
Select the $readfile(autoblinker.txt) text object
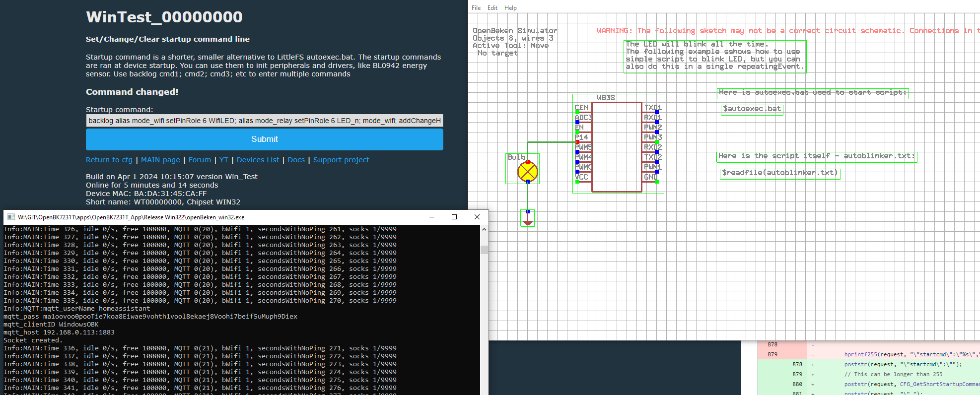coord(780,173)
